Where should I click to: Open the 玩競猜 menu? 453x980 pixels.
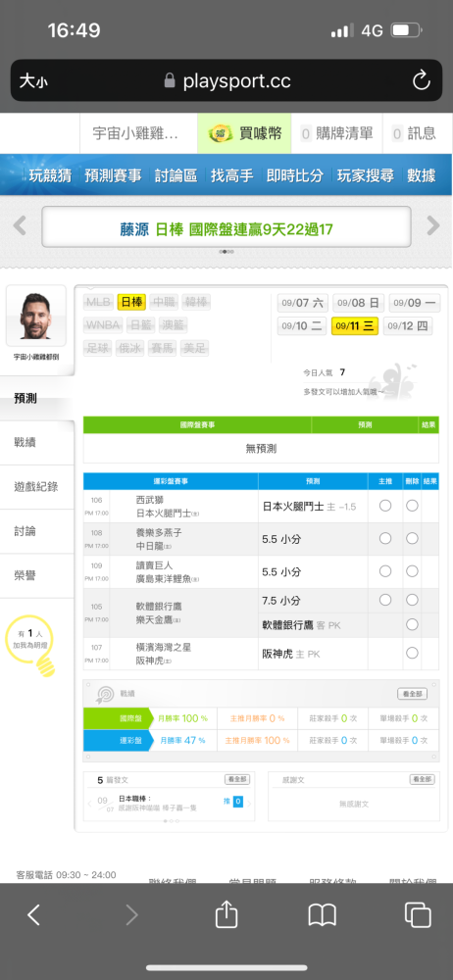pos(50,175)
